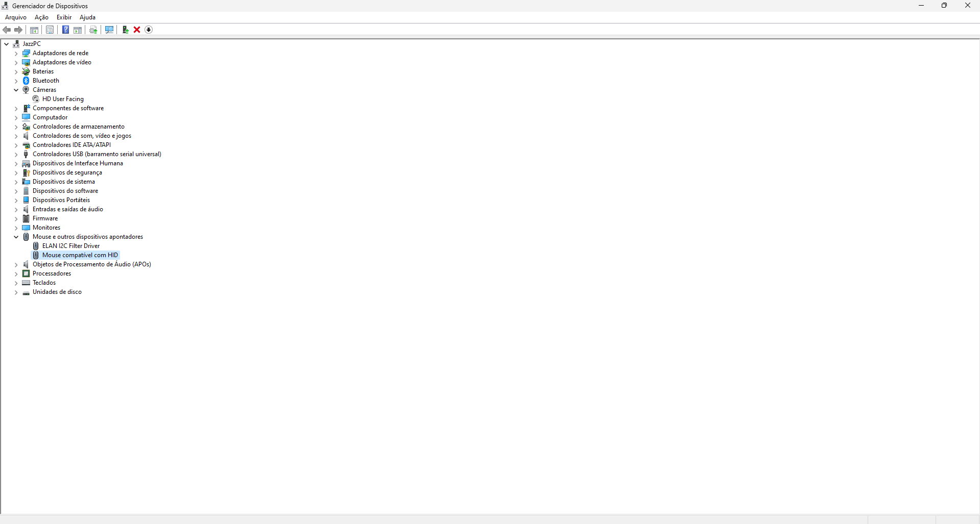Click the show console tree icon
Image resolution: width=980 pixels, height=524 pixels.
(34, 30)
